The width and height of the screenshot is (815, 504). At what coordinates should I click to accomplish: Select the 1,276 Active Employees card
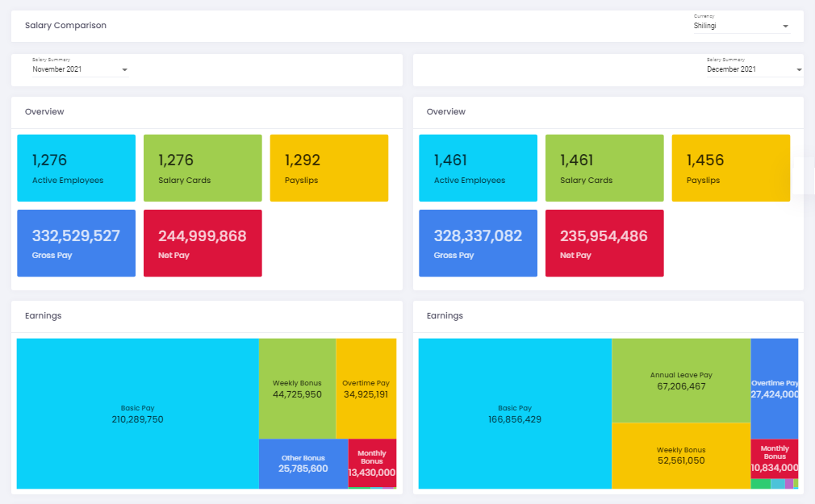click(77, 168)
